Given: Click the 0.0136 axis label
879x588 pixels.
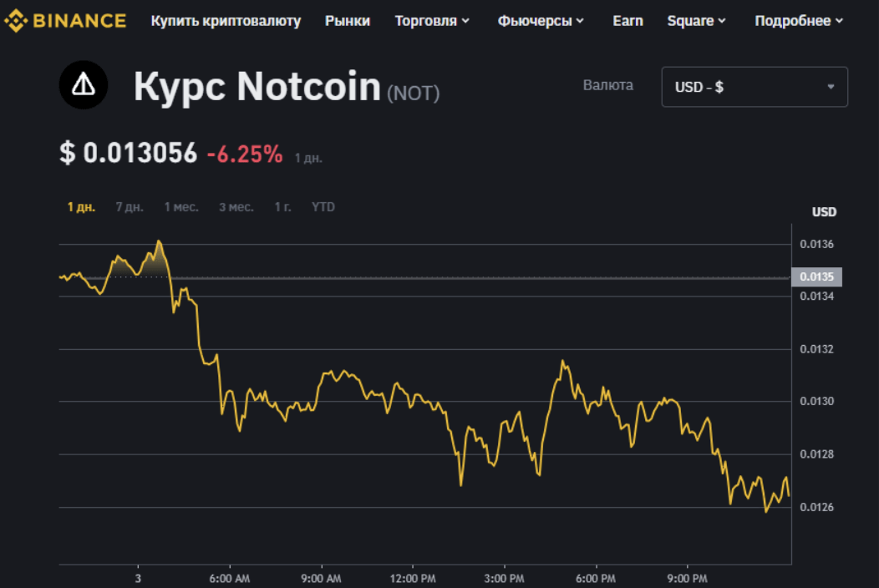Looking at the screenshot, I should coord(817,244).
